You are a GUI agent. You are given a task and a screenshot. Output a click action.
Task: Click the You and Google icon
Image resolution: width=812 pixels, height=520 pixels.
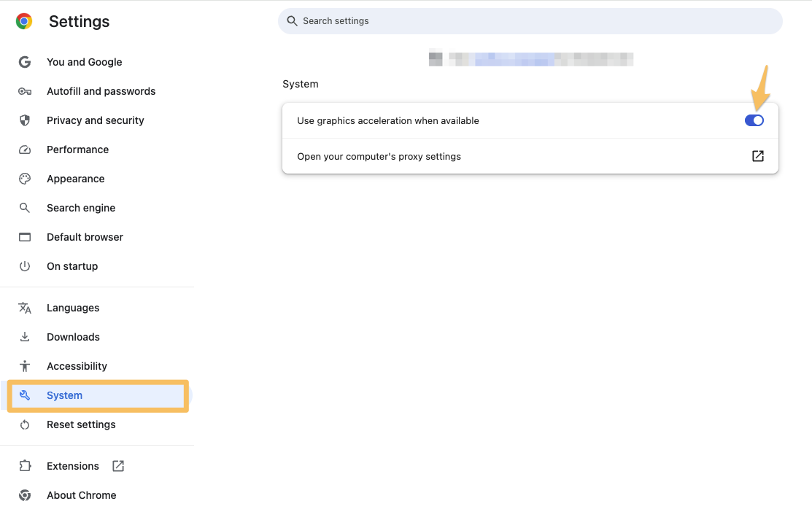pyautogui.click(x=25, y=62)
